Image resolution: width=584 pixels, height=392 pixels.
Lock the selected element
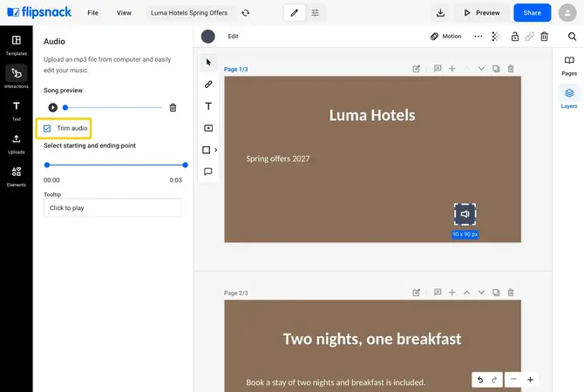[515, 37]
